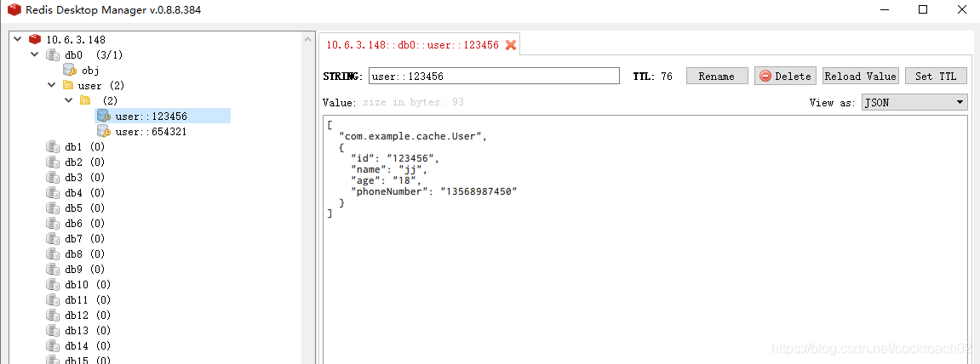Viewport: 980px width, 364px height.
Task: Click the db13 database icon
Action: [x=53, y=330]
